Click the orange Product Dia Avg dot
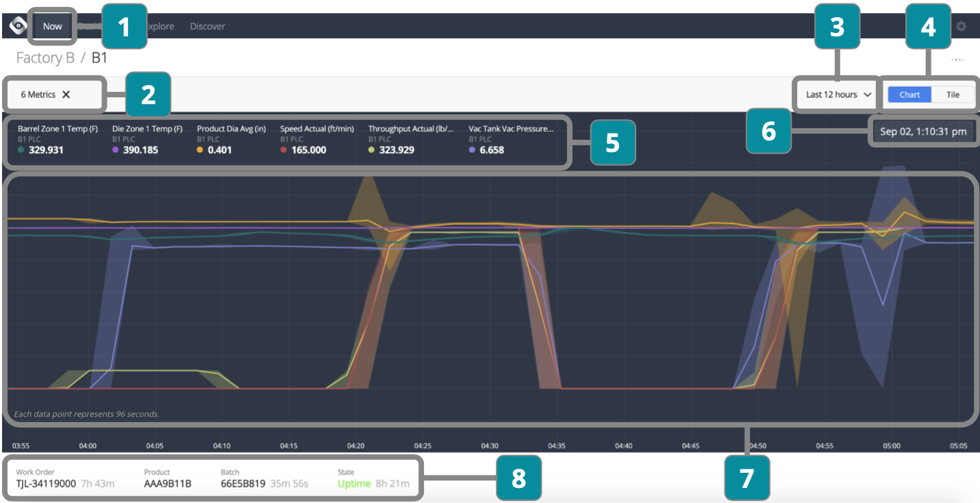Screen dimensions: 980x503 200,150
